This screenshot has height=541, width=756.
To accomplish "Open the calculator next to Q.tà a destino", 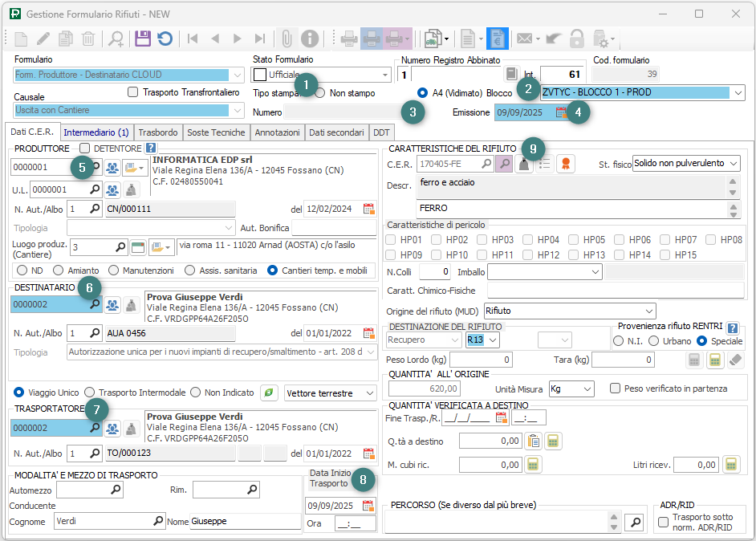I will (553, 441).
